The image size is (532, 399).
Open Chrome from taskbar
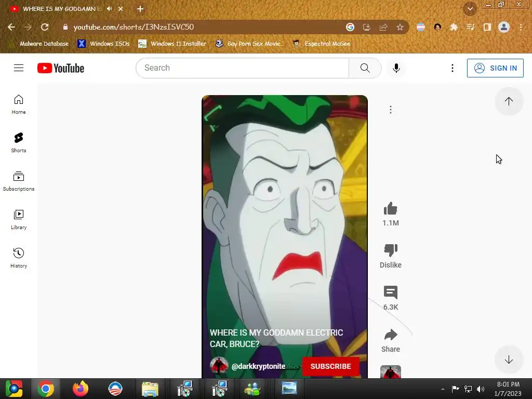[x=46, y=389]
